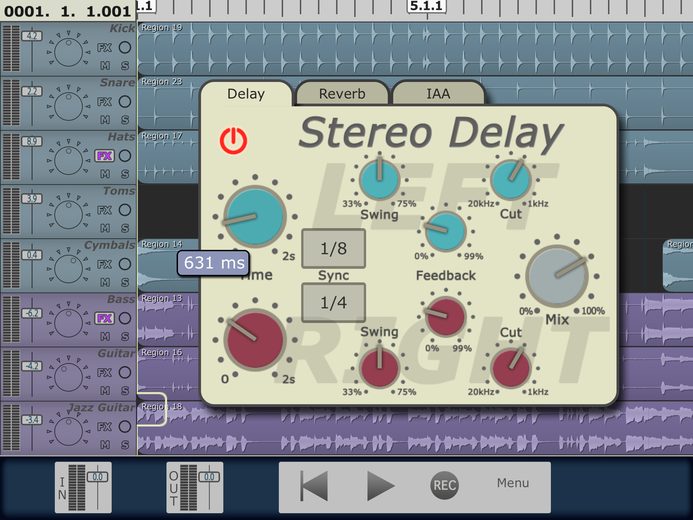
Task: Click the 0001. 1. 1.001 position counter
Action: [x=68, y=11]
